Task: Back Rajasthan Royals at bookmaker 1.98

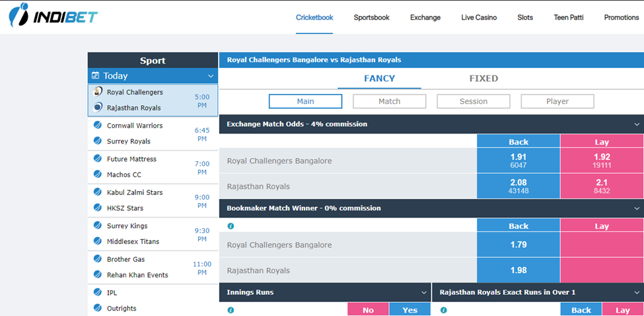Action: 519,270
